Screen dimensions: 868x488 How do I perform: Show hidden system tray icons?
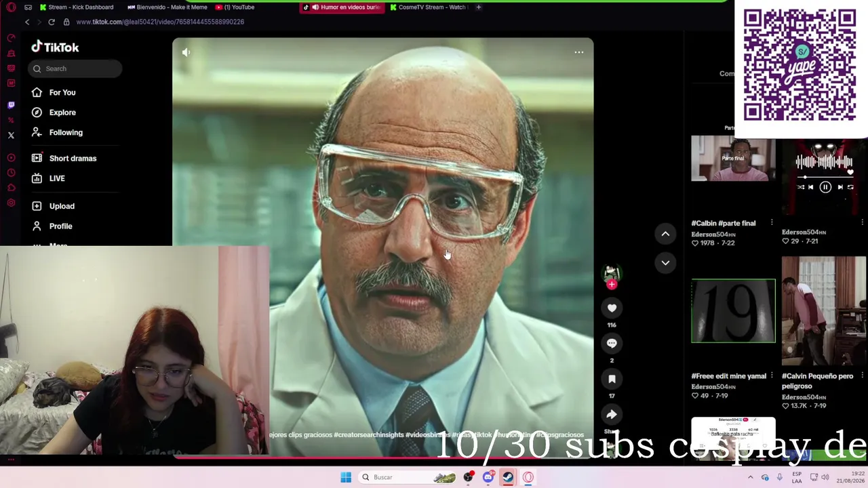tap(750, 477)
